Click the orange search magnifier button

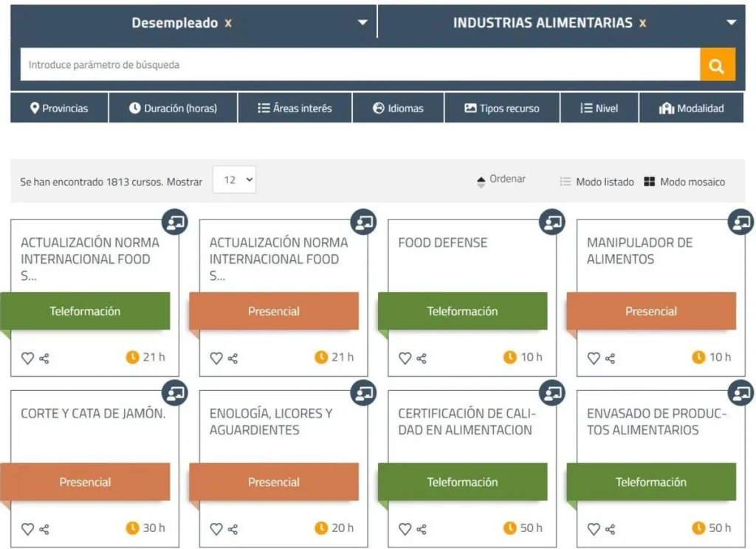(717, 64)
